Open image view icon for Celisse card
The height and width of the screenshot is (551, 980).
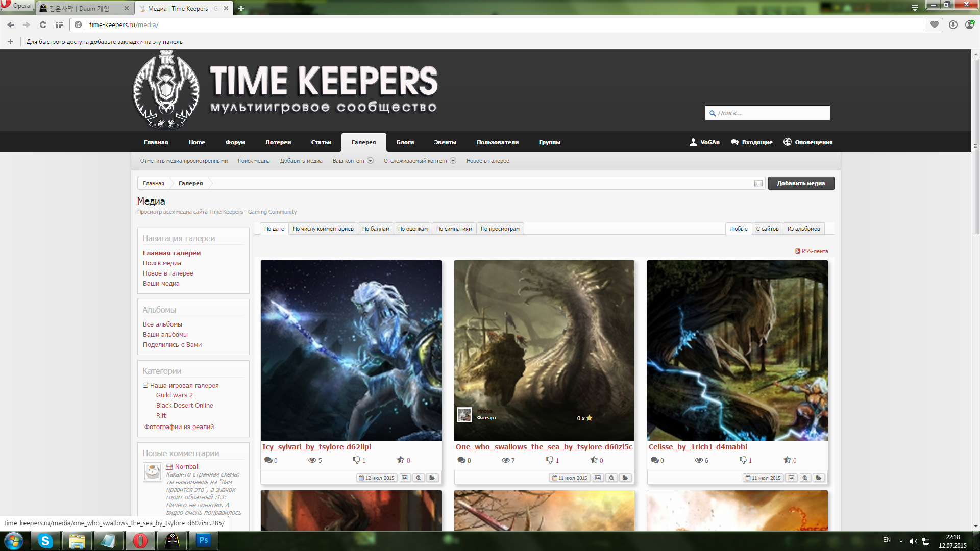(791, 478)
